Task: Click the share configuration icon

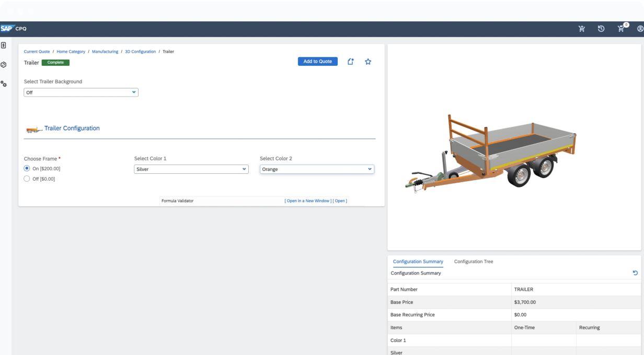Action: [351, 62]
